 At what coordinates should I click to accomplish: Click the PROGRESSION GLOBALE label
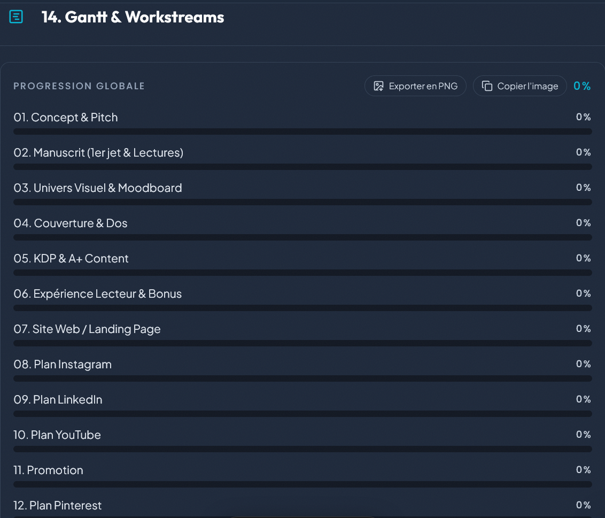tap(79, 86)
